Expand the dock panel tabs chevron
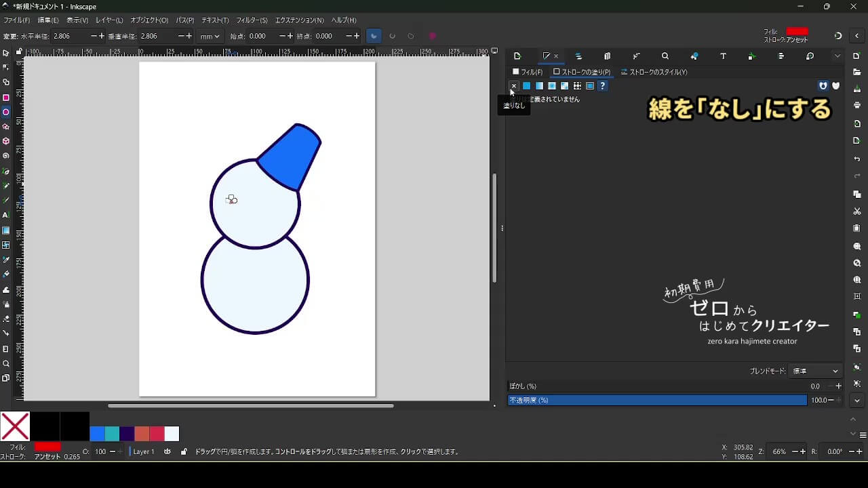The height and width of the screenshot is (488, 868). coord(837,56)
